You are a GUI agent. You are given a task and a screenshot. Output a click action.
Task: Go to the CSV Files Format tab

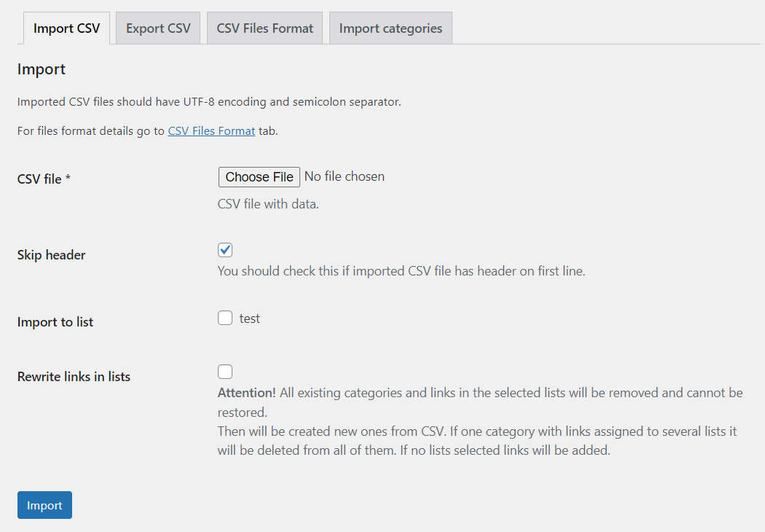pyautogui.click(x=264, y=28)
